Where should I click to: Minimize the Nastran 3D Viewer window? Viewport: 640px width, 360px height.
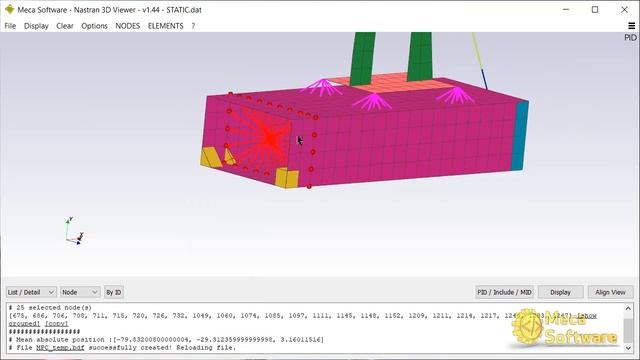(566, 9)
